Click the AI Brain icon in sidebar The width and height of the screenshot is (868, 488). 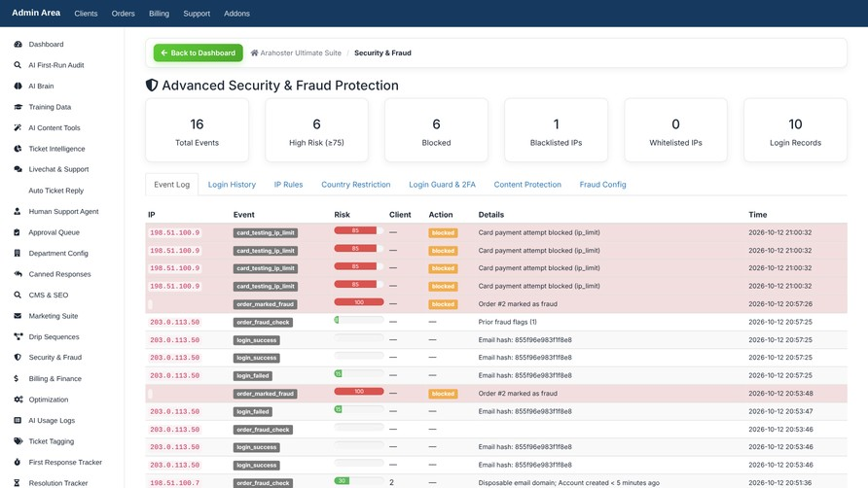coord(18,86)
